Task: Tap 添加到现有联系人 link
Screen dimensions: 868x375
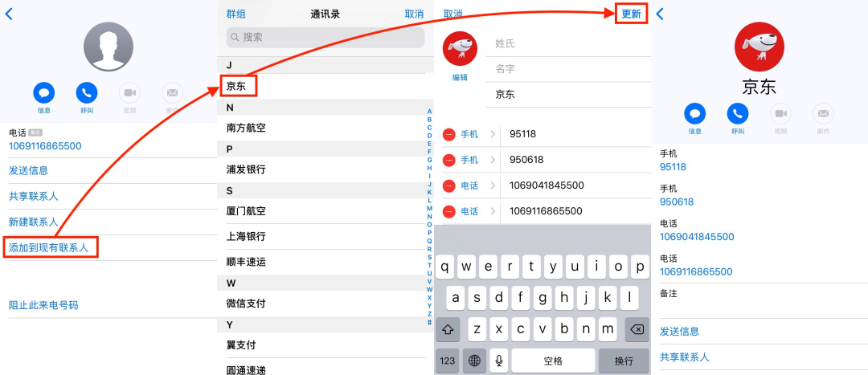Action: click(x=51, y=247)
